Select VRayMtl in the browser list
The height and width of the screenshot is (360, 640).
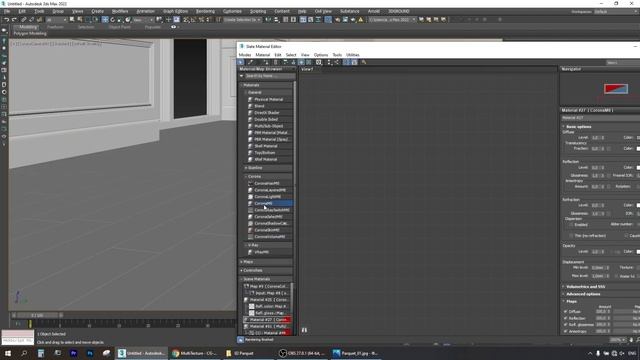tap(270, 252)
